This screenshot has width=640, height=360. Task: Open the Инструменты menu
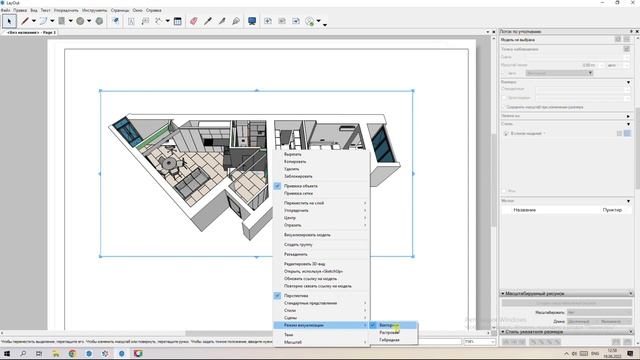[x=94, y=10]
